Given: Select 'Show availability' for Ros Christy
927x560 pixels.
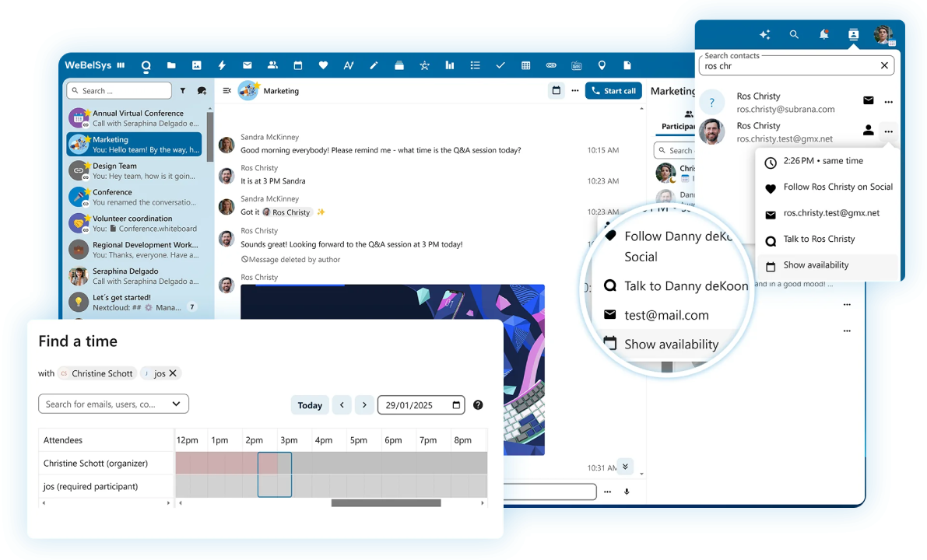Looking at the screenshot, I should [816, 265].
